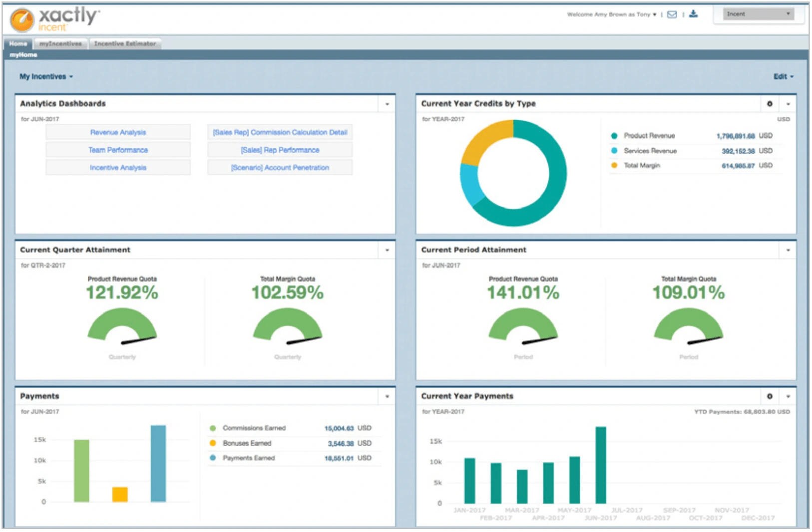Open the mail envelope icon in header
The width and height of the screenshot is (812, 532).
coord(672,14)
